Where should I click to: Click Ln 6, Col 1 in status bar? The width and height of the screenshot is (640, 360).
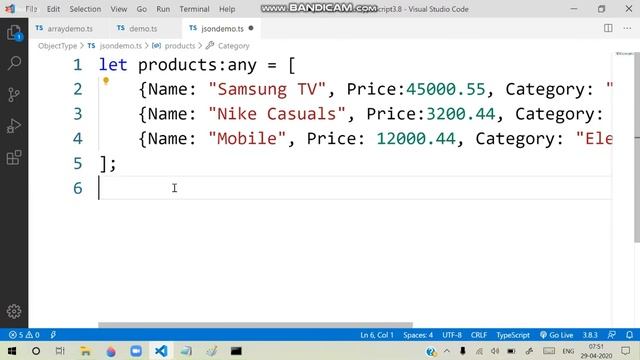click(x=377, y=335)
